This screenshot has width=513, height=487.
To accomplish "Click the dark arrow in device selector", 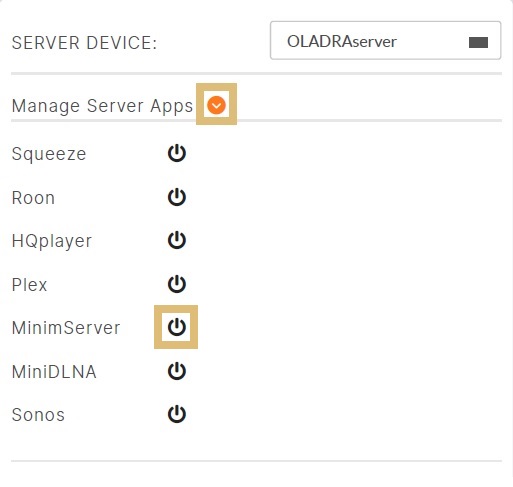I will click(x=478, y=42).
